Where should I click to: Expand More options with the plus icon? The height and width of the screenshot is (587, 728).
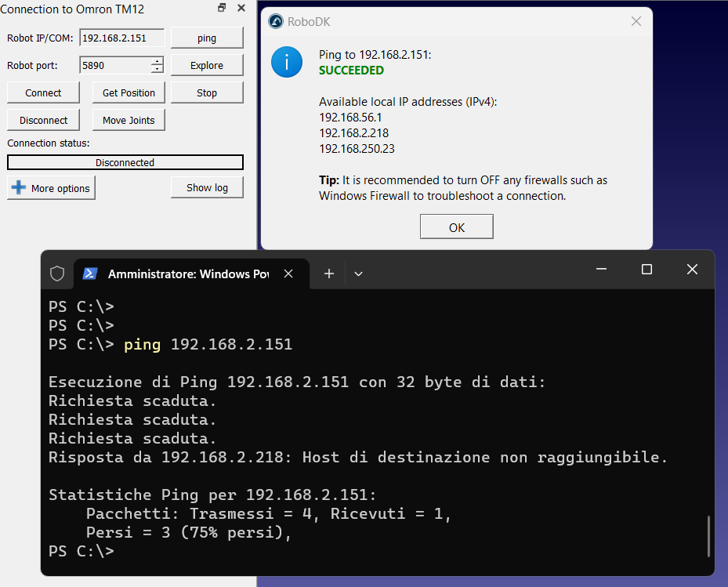coord(51,188)
